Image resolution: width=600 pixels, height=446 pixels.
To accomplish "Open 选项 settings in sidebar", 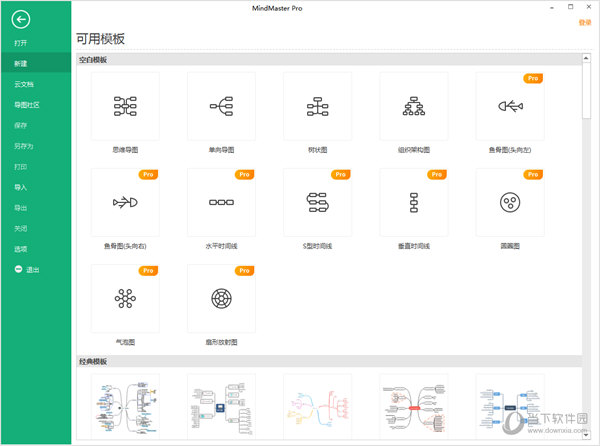I will (x=21, y=249).
